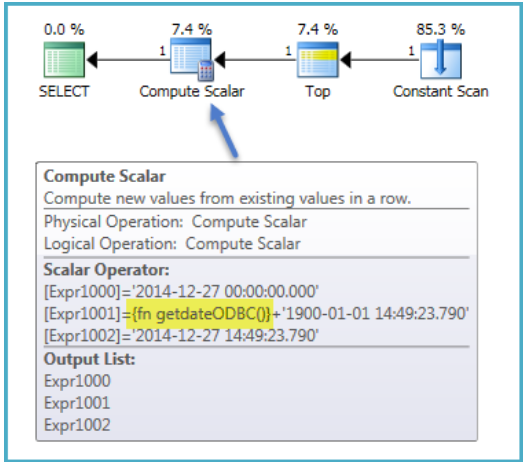523x462 pixels.
Task: Click the arrow between Compute Scalar and Top
Action: [x=255, y=60]
